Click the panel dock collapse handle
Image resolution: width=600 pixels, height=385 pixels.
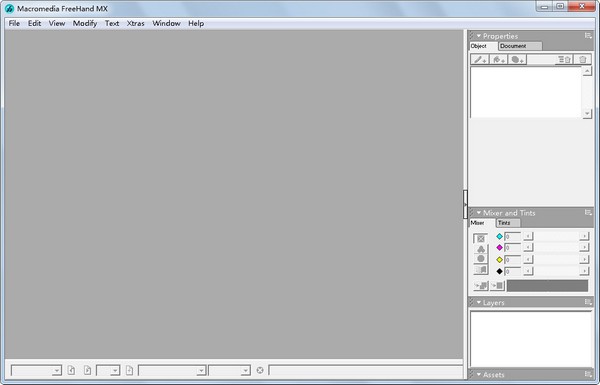click(465, 204)
